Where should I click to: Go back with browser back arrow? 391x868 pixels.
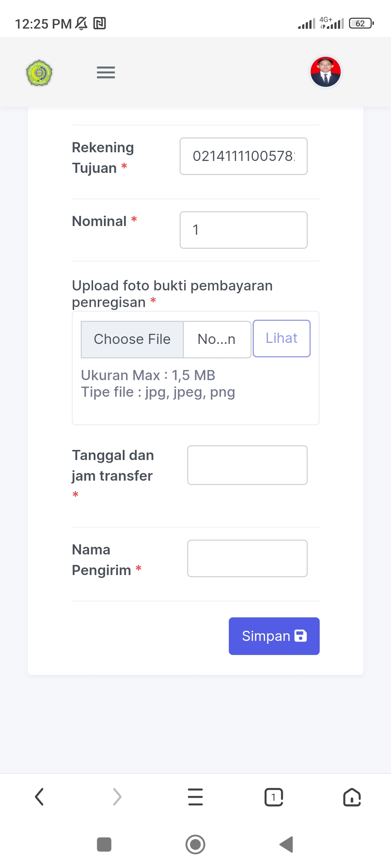39,797
